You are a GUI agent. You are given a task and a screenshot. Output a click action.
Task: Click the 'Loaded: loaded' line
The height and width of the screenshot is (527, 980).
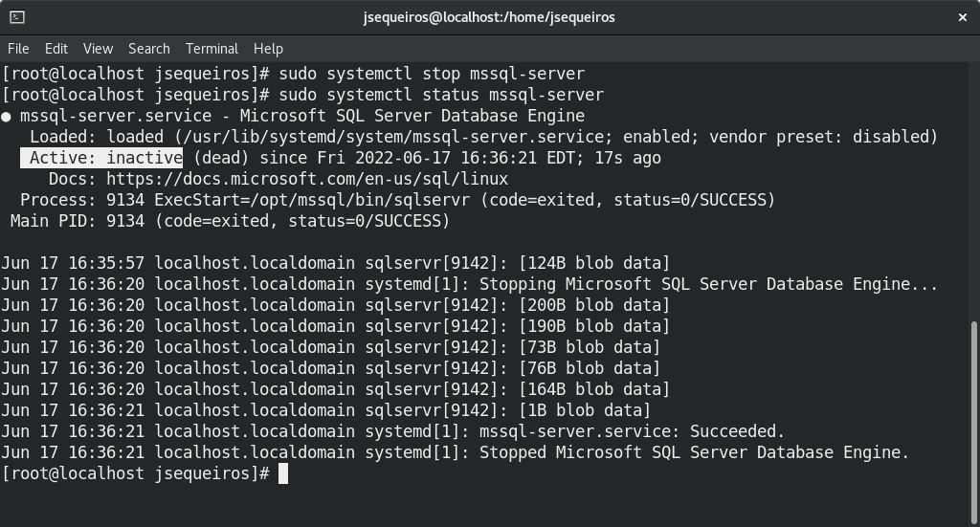click(483, 137)
